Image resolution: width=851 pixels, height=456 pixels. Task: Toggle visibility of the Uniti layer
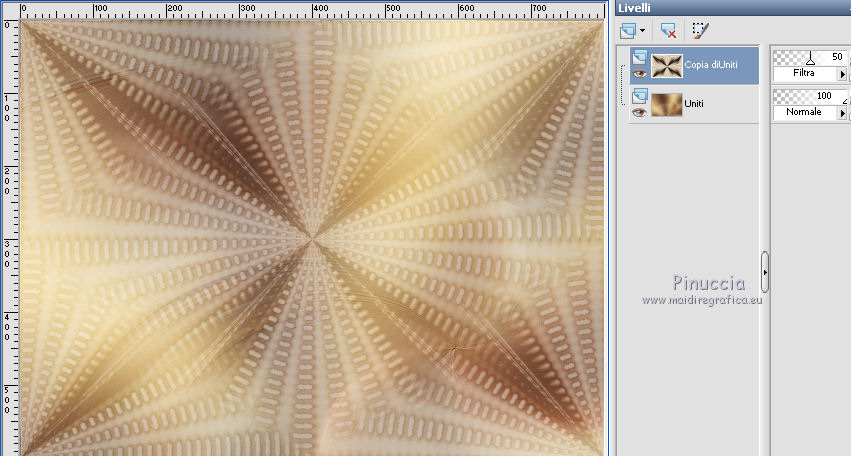(x=639, y=112)
